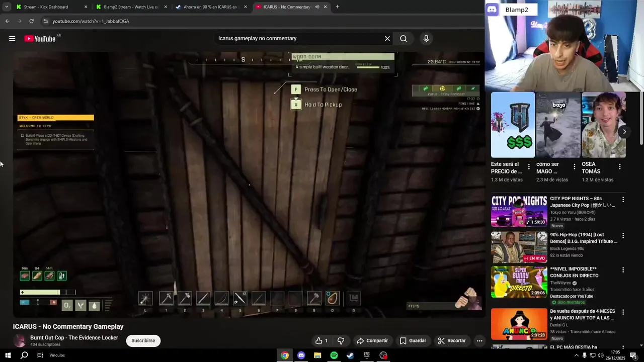Clear the YouTube search box text

[387, 39]
